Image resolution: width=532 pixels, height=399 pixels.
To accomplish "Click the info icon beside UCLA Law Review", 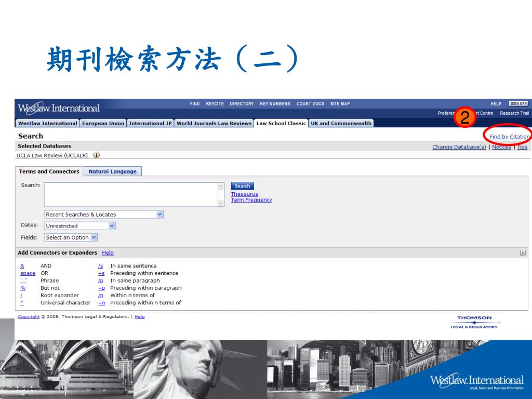I will (96, 155).
